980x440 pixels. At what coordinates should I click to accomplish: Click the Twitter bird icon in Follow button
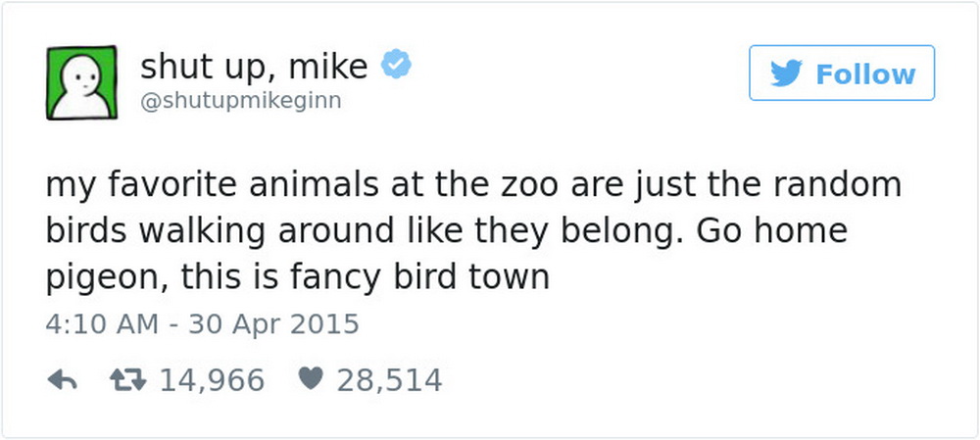pos(786,73)
